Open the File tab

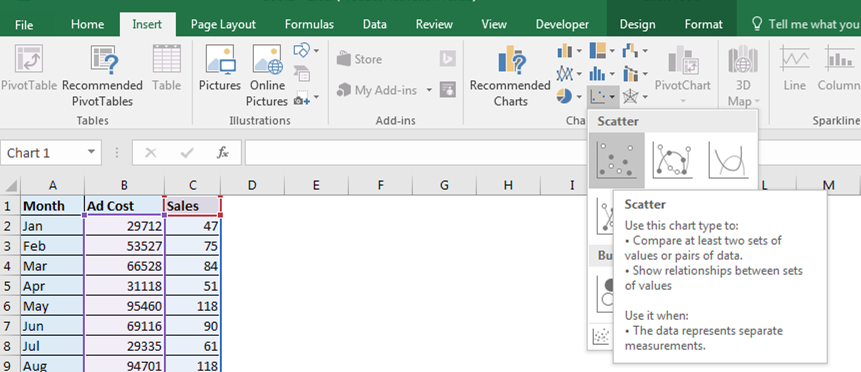(24, 25)
